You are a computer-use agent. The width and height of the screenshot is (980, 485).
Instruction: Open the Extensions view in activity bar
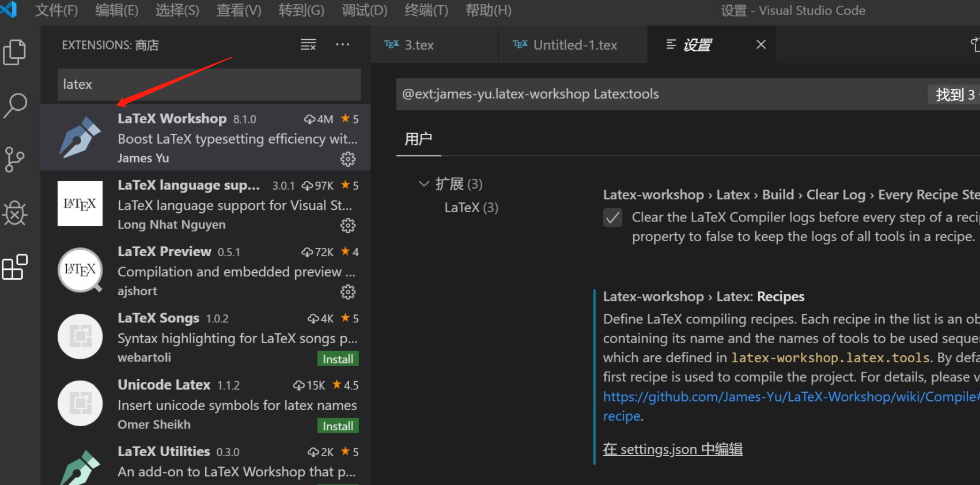point(15,267)
